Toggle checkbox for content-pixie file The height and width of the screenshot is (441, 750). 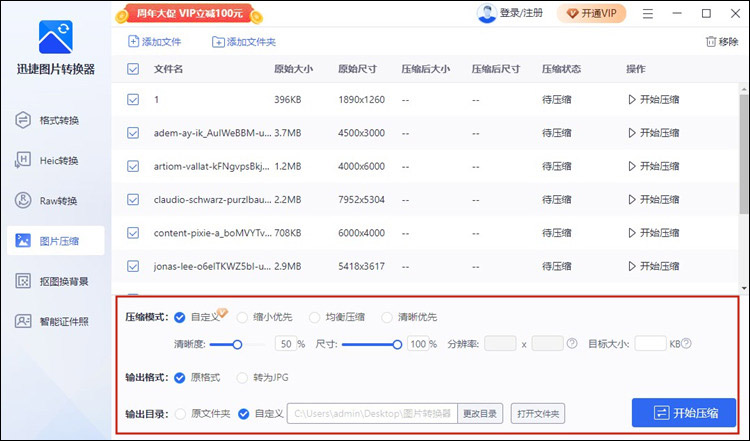(x=133, y=233)
